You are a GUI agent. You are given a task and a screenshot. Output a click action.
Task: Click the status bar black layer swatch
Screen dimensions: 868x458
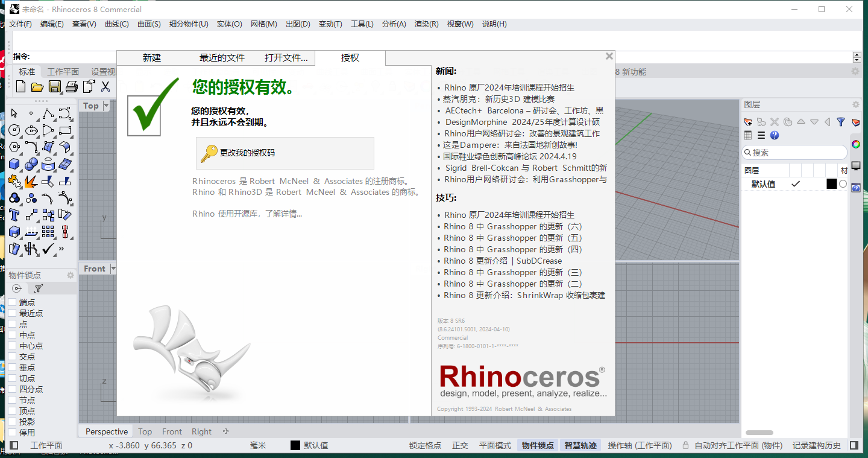click(295, 445)
